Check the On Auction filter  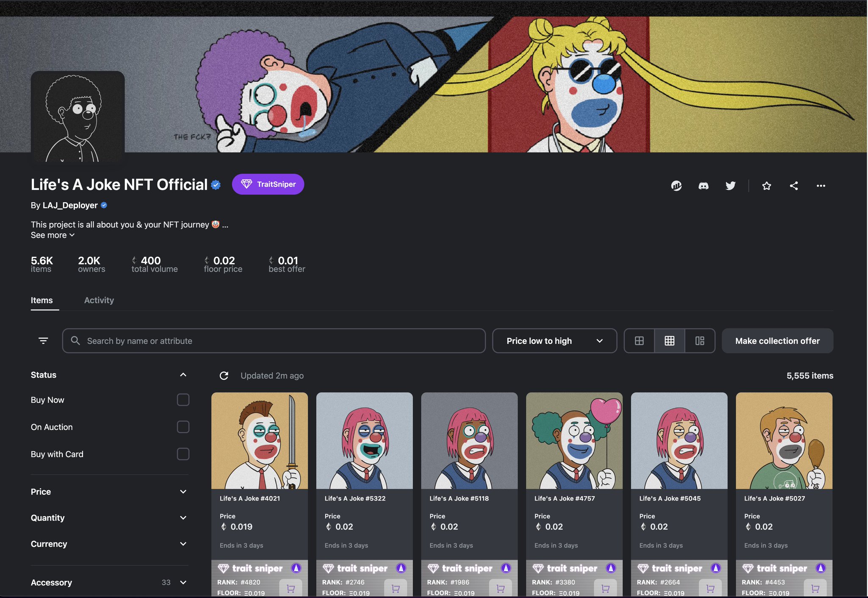click(183, 427)
